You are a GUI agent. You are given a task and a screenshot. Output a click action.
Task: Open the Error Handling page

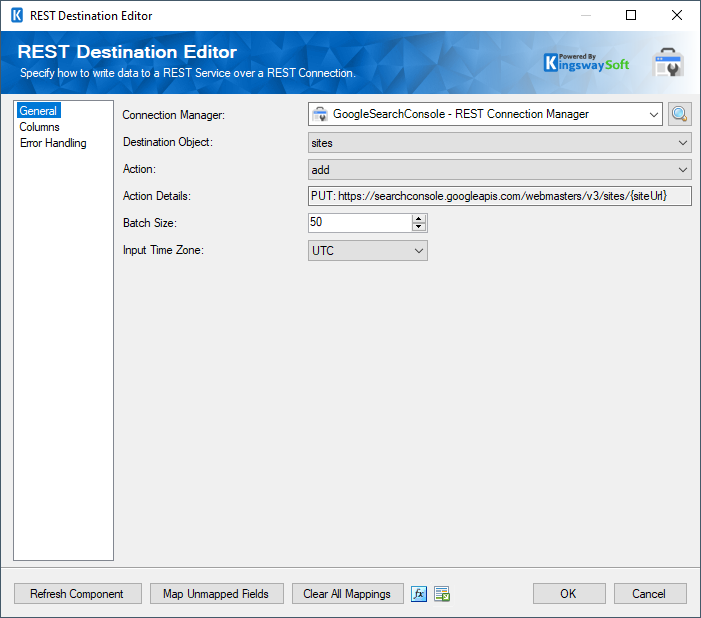53,143
